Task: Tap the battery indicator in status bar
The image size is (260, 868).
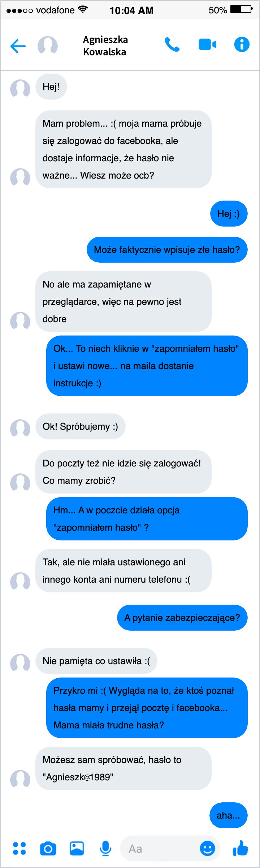Action: [x=241, y=9]
